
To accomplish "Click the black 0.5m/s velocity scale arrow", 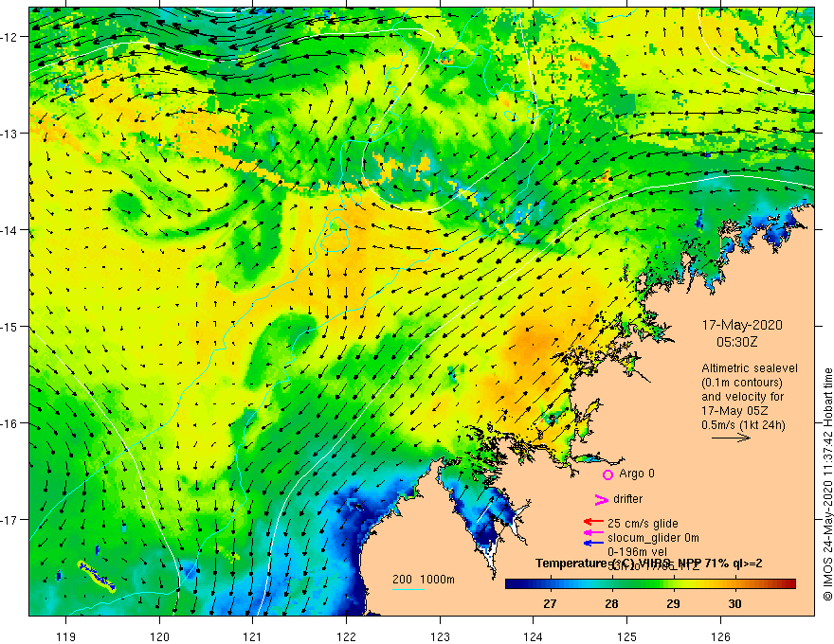I will pyautogui.click(x=731, y=438).
